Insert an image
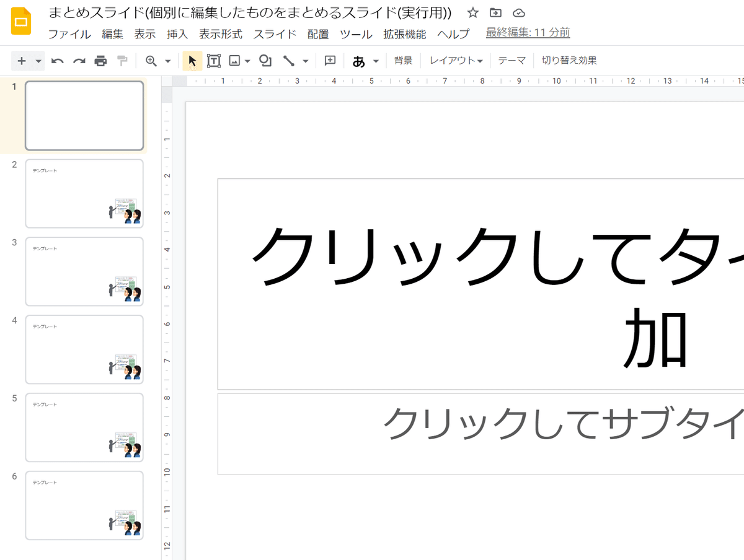 click(x=234, y=61)
